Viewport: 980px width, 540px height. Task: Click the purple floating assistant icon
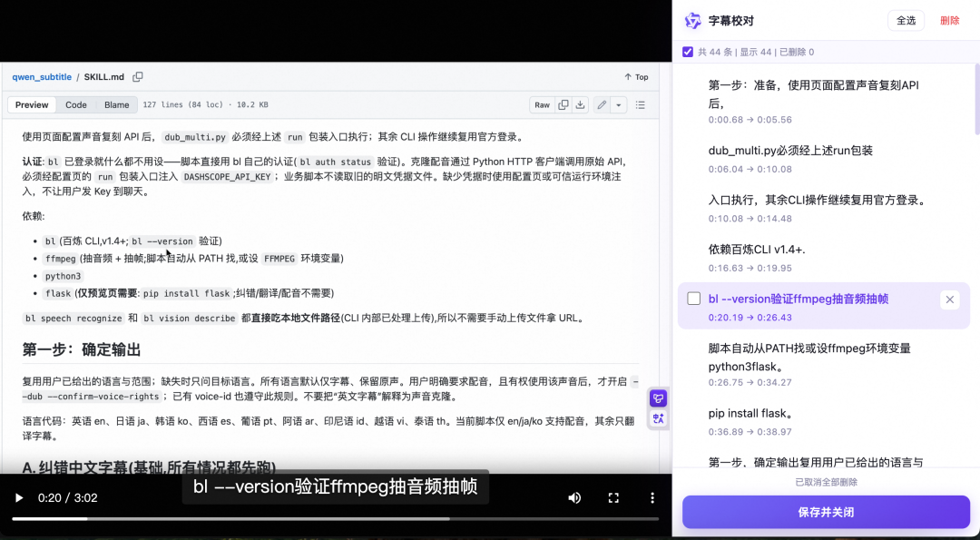(x=658, y=398)
